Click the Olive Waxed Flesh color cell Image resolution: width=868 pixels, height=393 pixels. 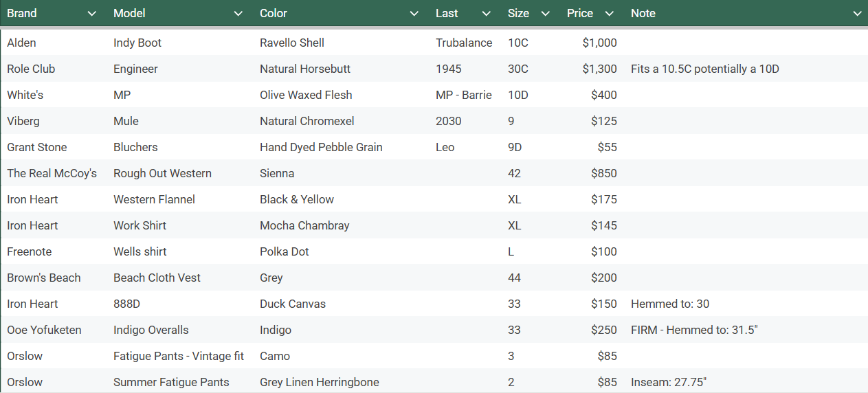pos(306,95)
